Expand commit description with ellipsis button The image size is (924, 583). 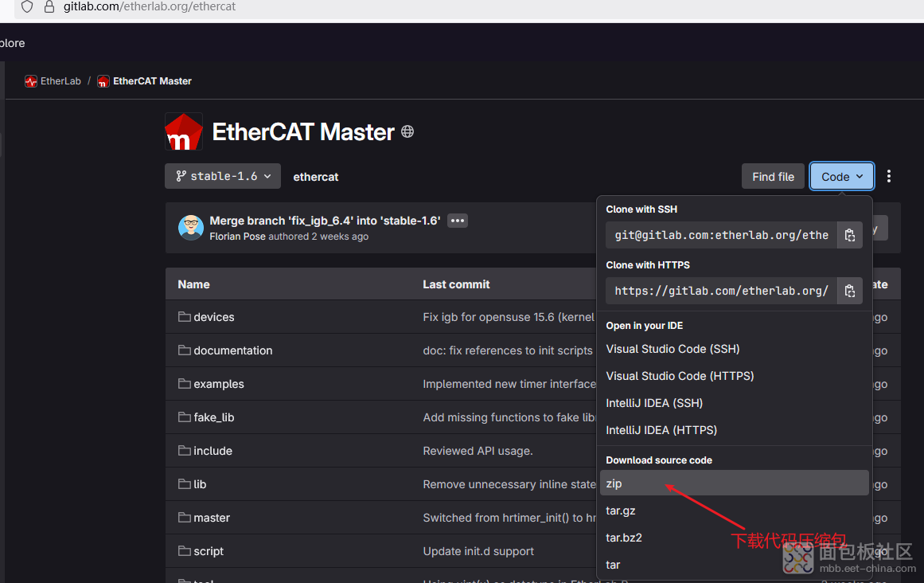tap(458, 221)
